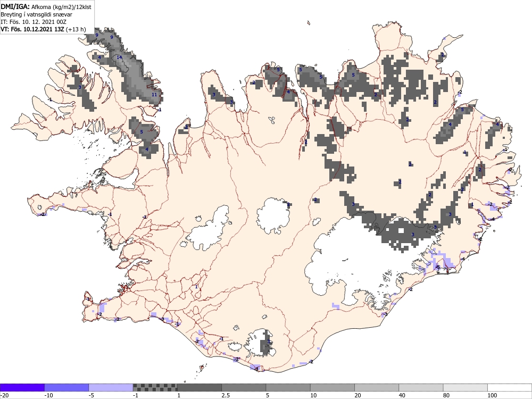Viewport: 532px width, 399px height.
Task: Click the legend swatch between 20 and 40
Action: tap(377, 387)
